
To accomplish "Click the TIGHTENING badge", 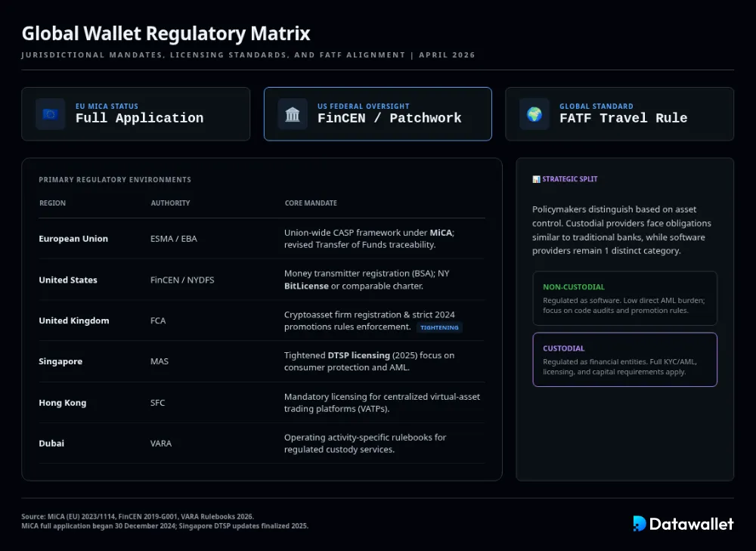I will click(x=439, y=327).
